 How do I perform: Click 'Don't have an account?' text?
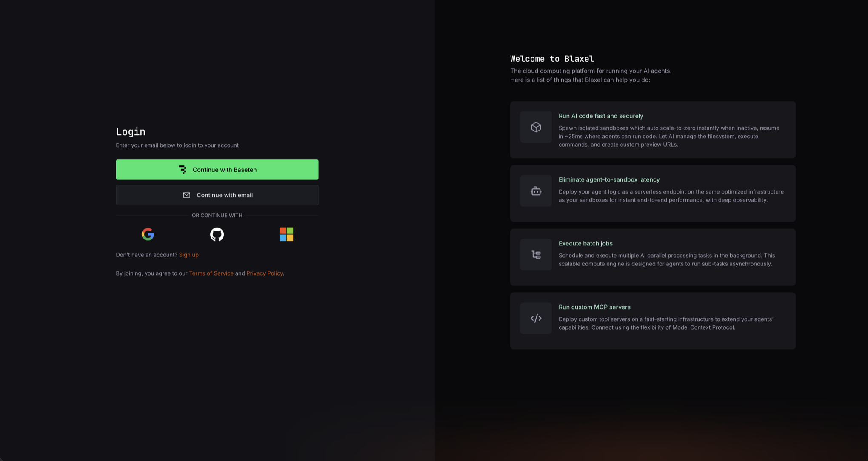click(x=146, y=255)
